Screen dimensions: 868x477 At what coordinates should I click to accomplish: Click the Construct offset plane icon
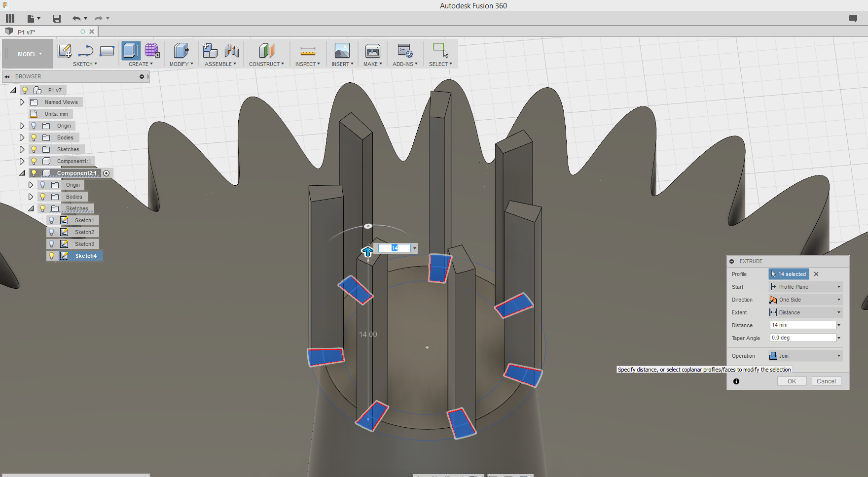pyautogui.click(x=266, y=50)
